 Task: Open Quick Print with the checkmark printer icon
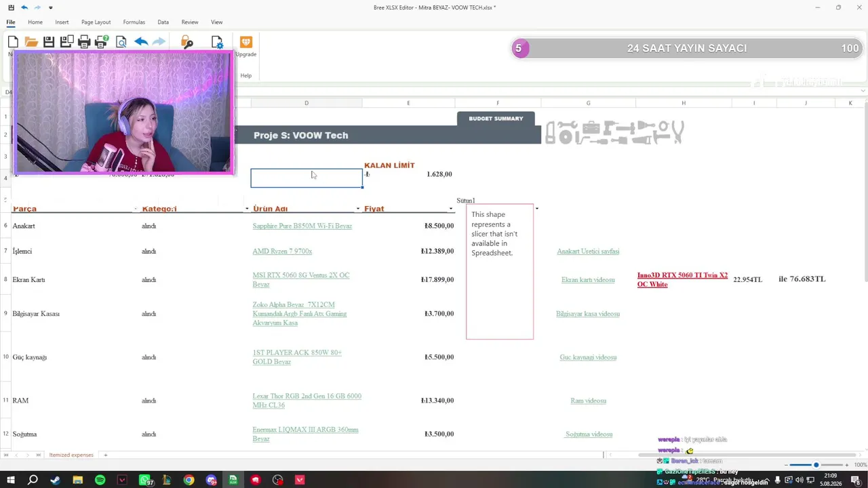coord(102,42)
